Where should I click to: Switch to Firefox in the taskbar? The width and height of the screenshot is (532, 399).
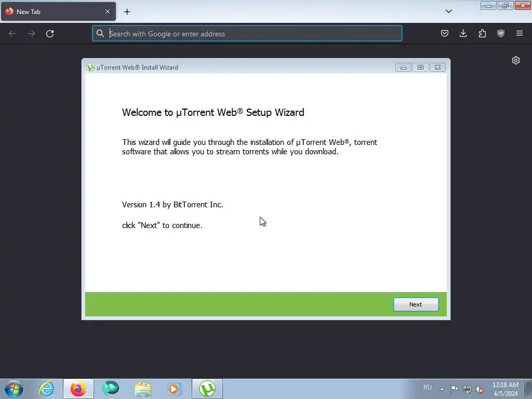[78, 389]
